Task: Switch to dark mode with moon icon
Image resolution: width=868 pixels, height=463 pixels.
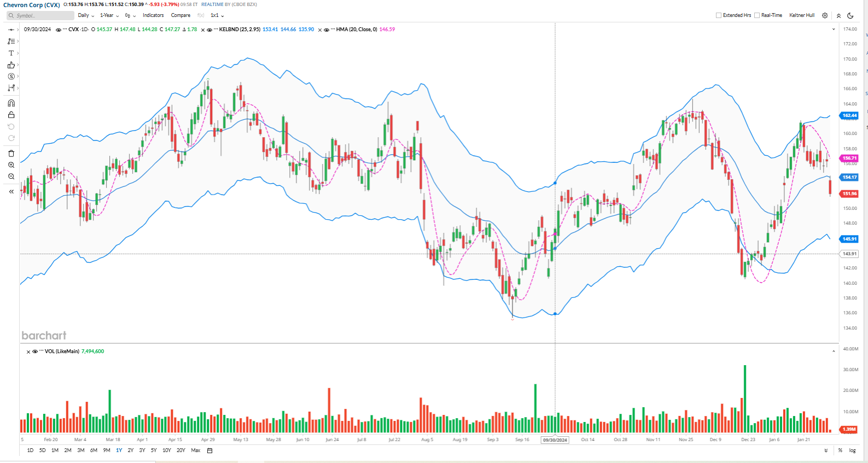Action: 850,15
